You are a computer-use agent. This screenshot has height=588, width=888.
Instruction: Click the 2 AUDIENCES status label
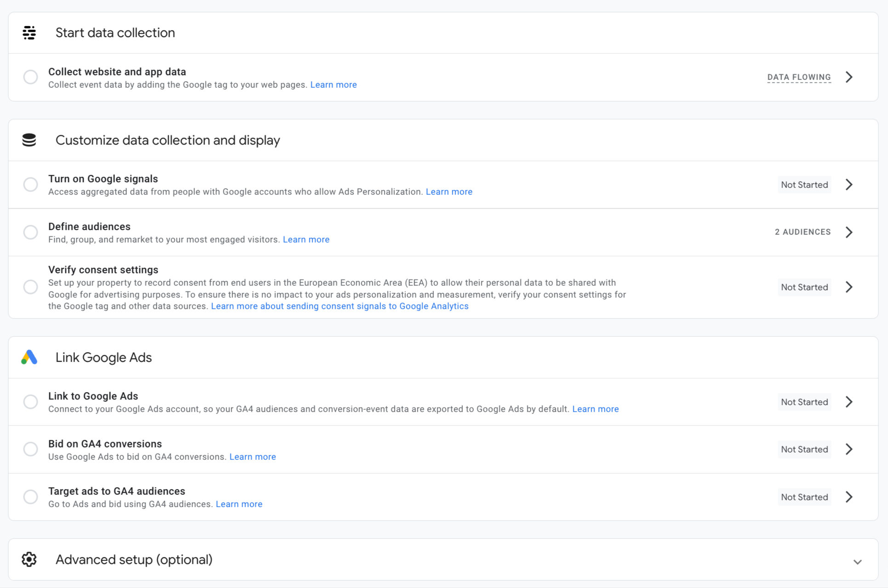803,232
